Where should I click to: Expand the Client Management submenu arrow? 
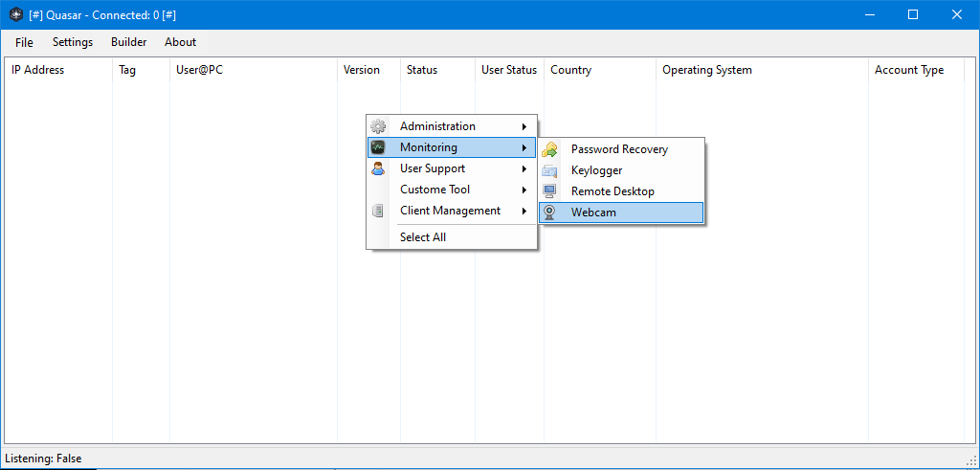click(x=523, y=211)
